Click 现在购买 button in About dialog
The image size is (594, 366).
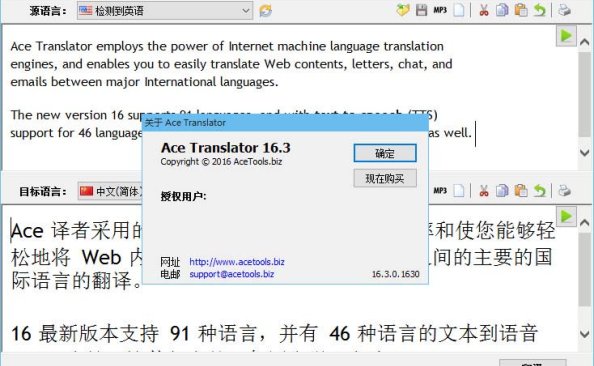(385, 178)
